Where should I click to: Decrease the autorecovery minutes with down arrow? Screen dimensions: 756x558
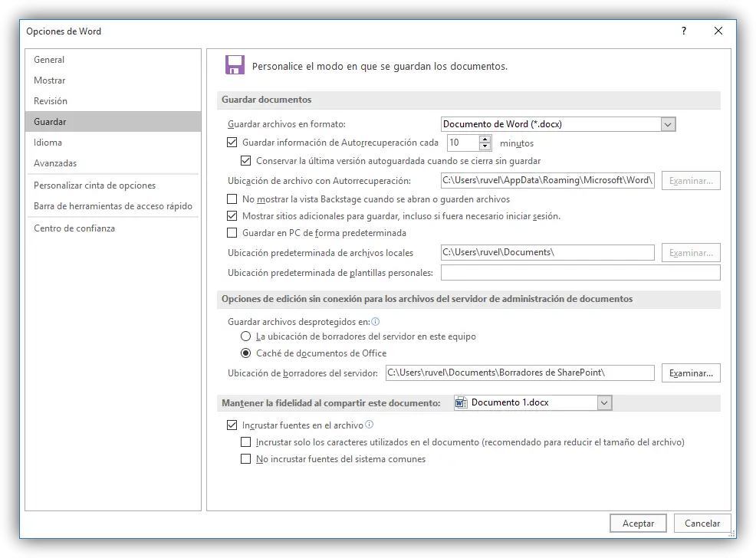click(x=485, y=146)
